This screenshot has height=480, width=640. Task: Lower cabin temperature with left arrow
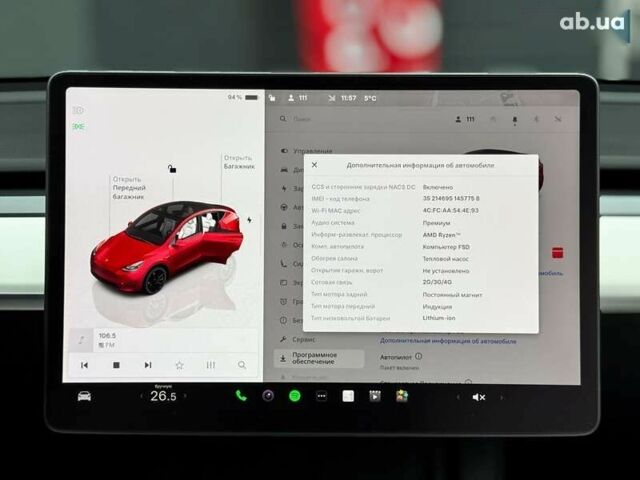141,396
